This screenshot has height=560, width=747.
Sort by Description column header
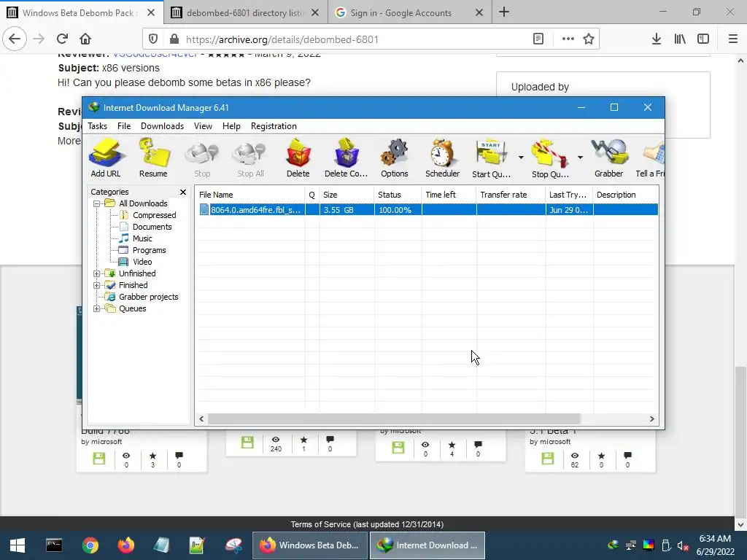click(625, 195)
